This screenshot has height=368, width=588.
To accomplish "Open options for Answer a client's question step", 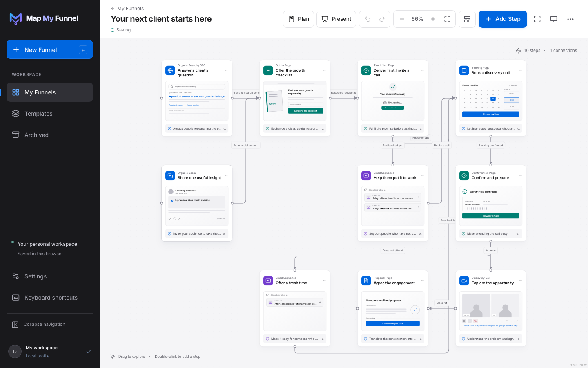I will point(227,70).
